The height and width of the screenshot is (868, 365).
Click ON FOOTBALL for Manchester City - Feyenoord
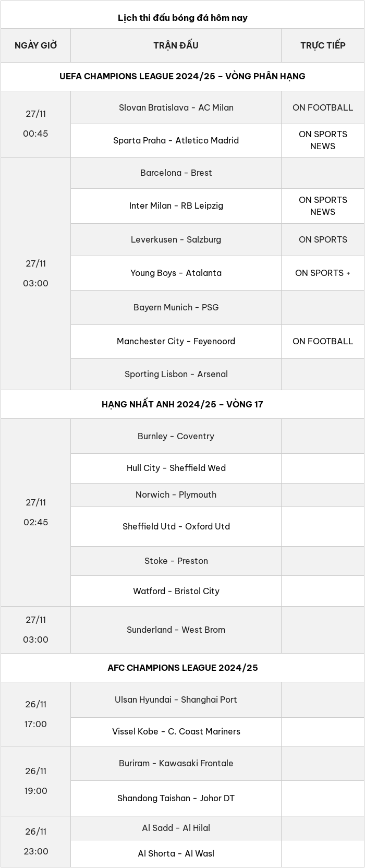(323, 341)
